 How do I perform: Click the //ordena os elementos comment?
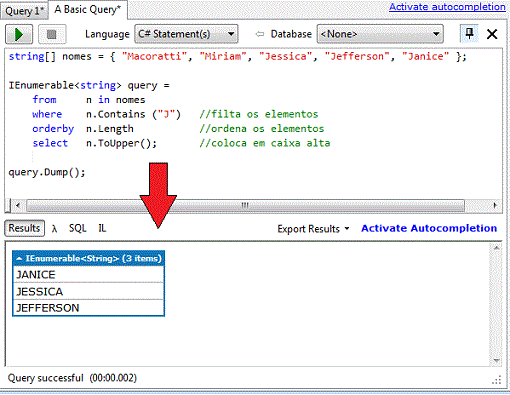tap(262, 129)
